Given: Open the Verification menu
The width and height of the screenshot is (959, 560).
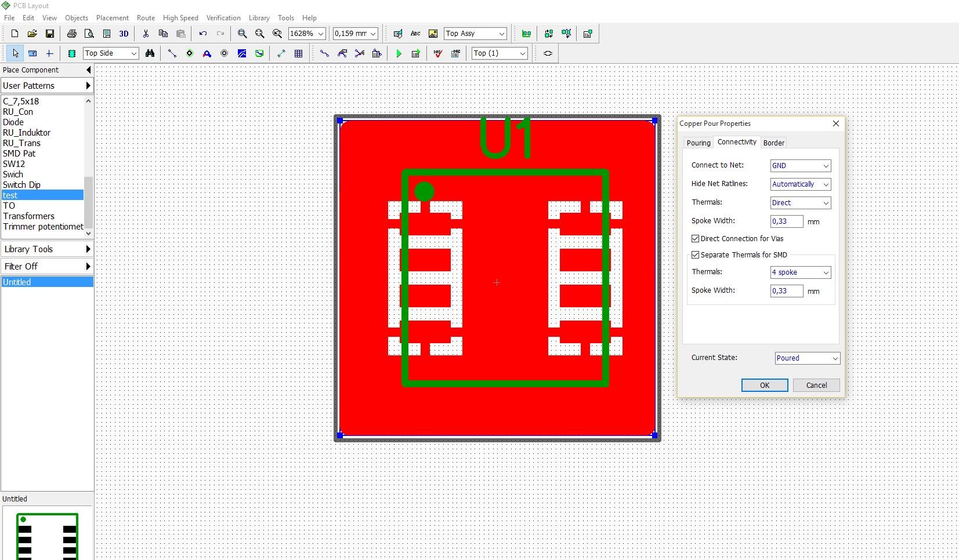Looking at the screenshot, I should pyautogui.click(x=223, y=18).
